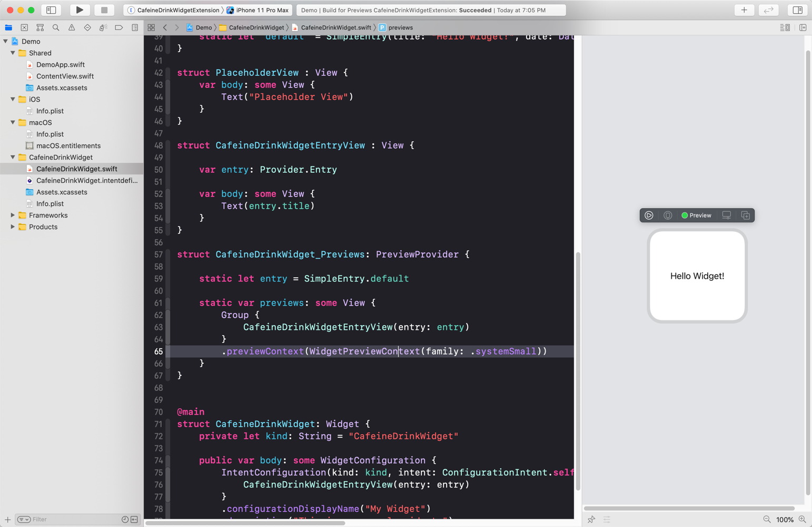
Task: Choose the iPhone 11 Pro Max destination
Action: pyautogui.click(x=258, y=10)
